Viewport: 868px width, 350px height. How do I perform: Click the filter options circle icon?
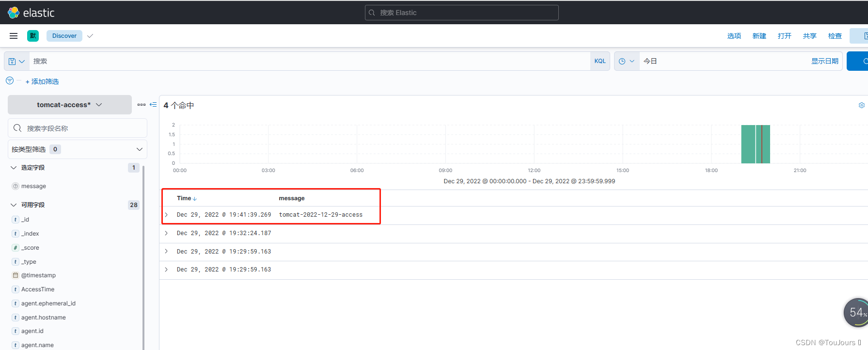click(10, 81)
